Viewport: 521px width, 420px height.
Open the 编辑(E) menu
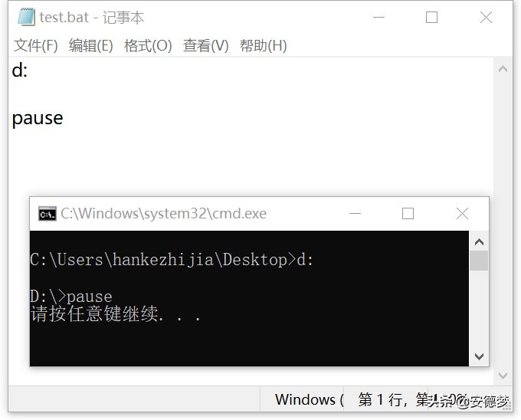click(90, 45)
